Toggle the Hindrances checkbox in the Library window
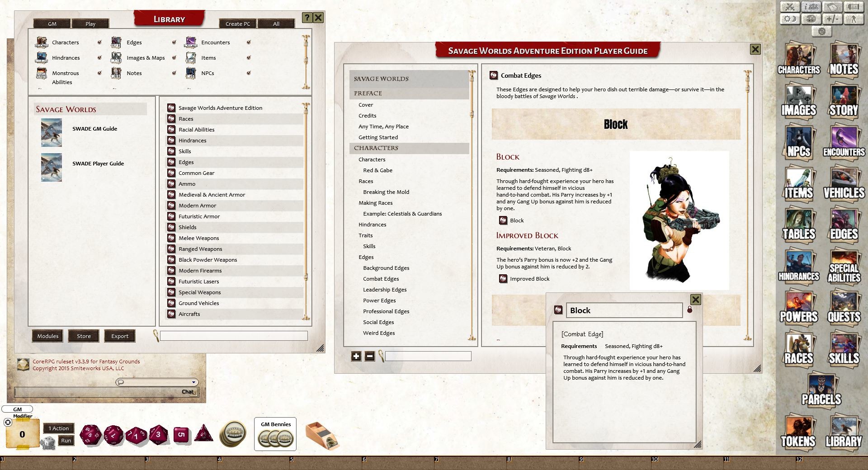868x470 pixels. coord(99,57)
